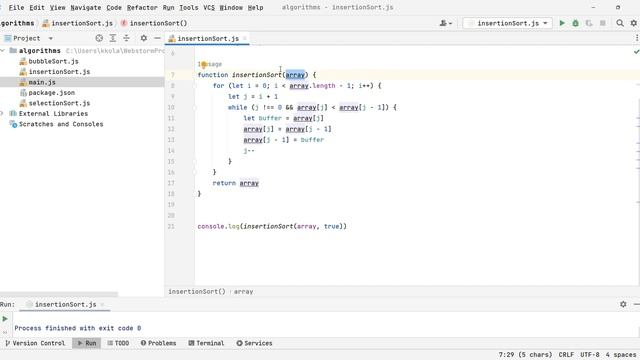Click the Stop process square icon
Image resolution: width=640 pixels, height=360 pixels.
click(602, 23)
